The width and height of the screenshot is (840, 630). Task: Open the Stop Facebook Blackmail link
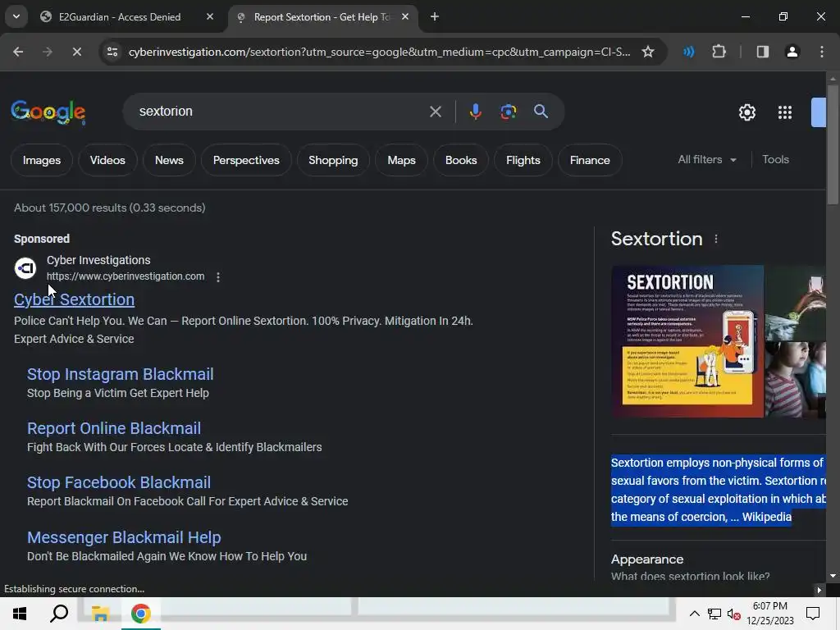pos(119,482)
